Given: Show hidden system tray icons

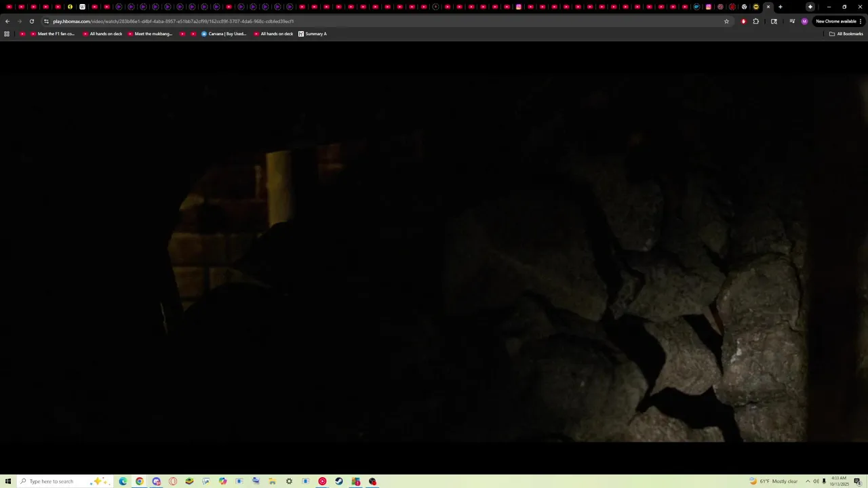Looking at the screenshot, I should pyautogui.click(x=808, y=481).
